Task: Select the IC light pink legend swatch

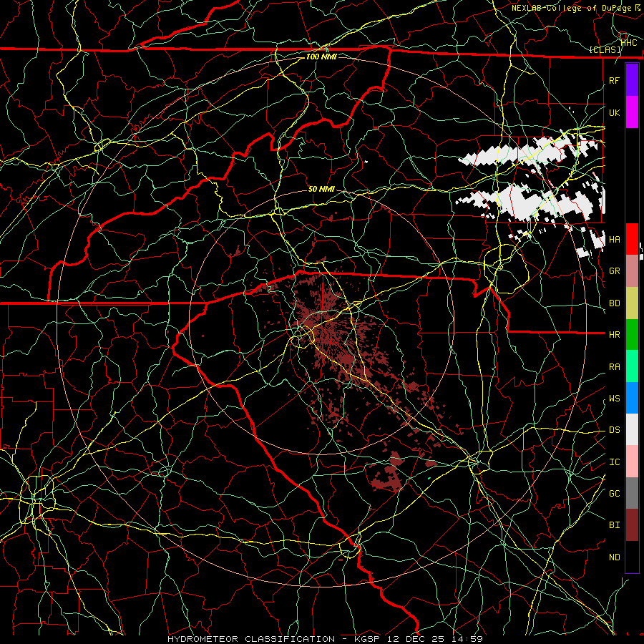Action: (632, 462)
